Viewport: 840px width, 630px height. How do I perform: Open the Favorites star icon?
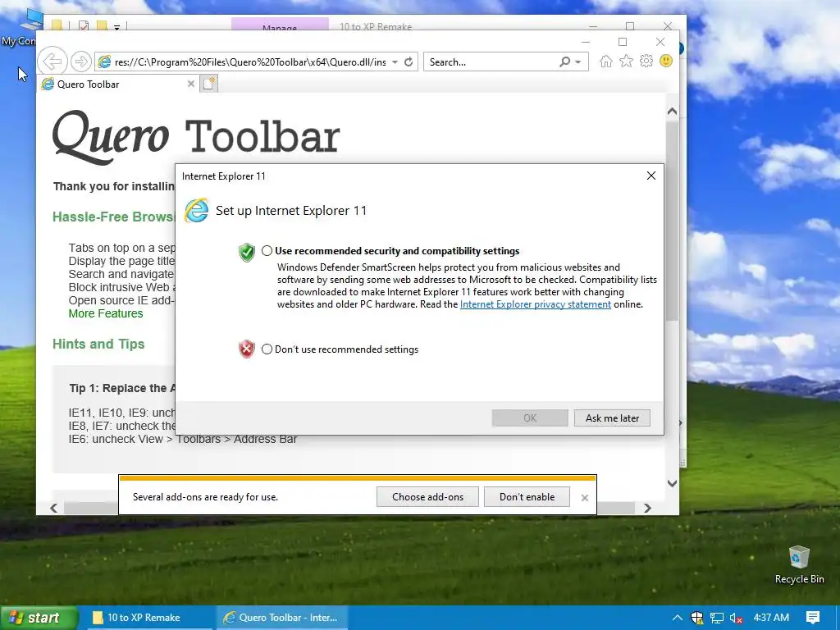tap(626, 62)
